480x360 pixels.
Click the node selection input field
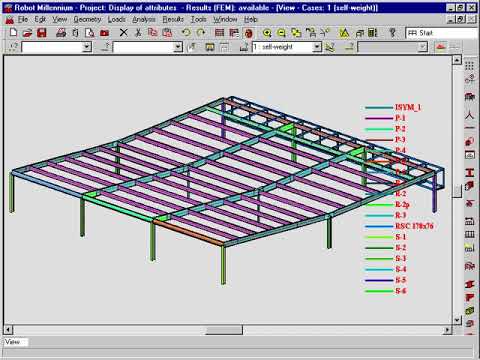52,47
